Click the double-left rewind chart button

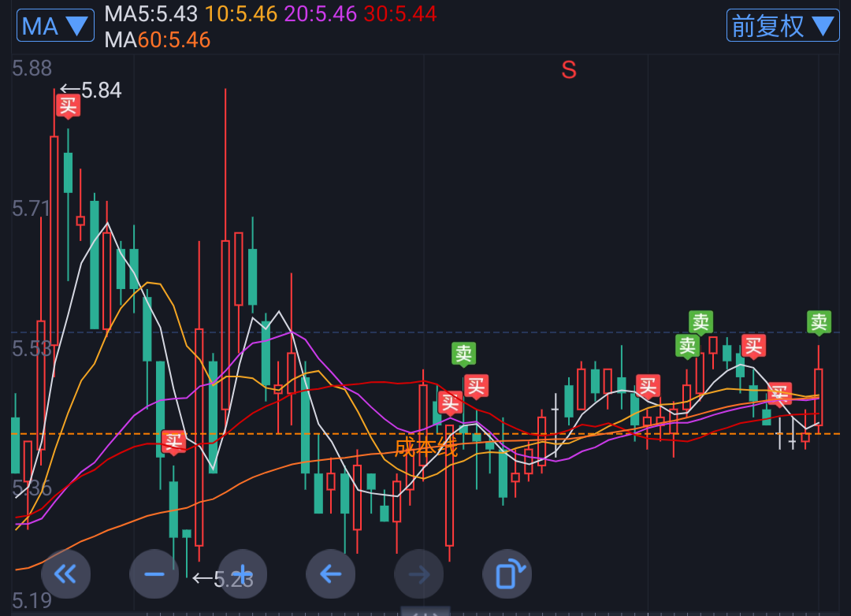pos(65,574)
